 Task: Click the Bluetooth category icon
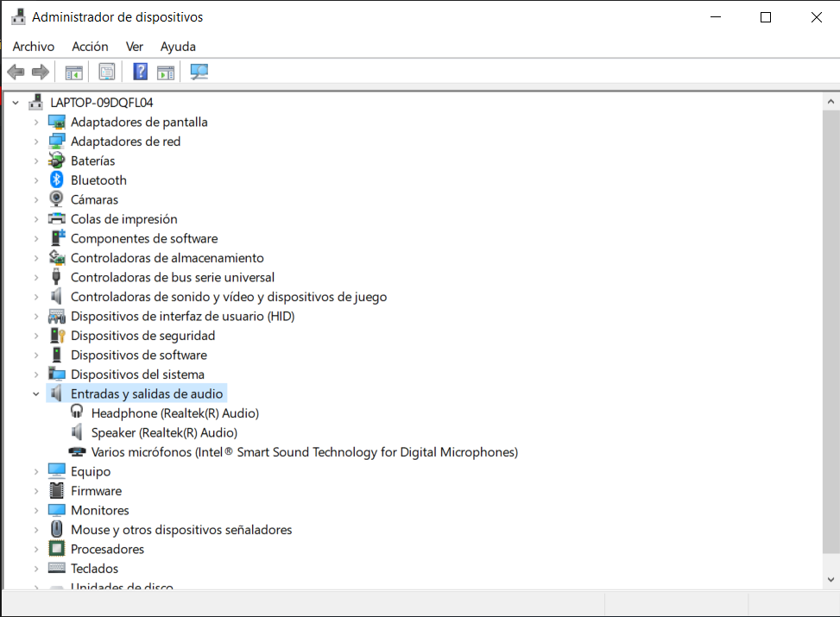[x=56, y=180]
